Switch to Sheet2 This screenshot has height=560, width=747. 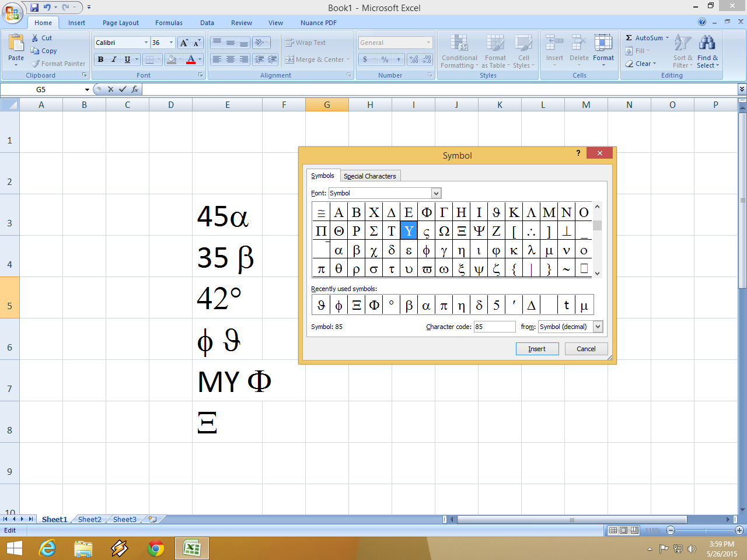(89, 519)
